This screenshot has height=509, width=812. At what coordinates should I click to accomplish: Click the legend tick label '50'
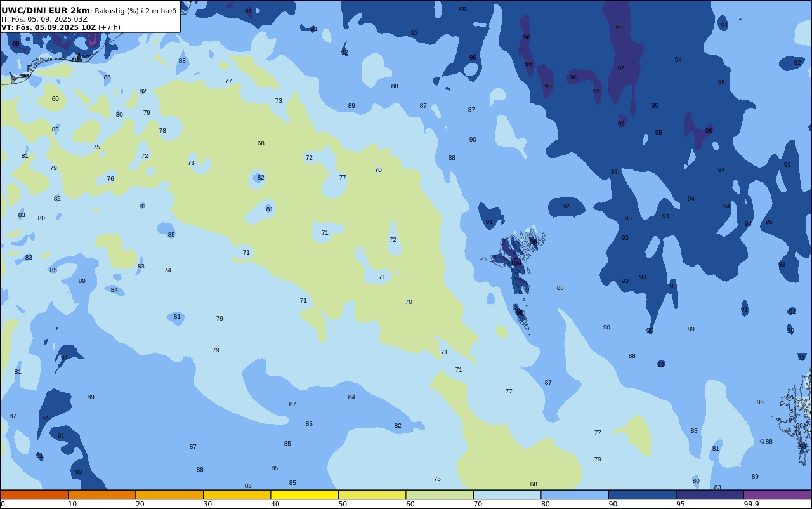(343, 504)
